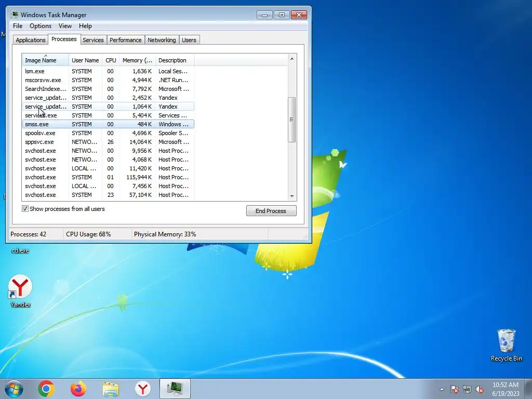
Task: Click the Show Desktop strip
Action: point(528,389)
